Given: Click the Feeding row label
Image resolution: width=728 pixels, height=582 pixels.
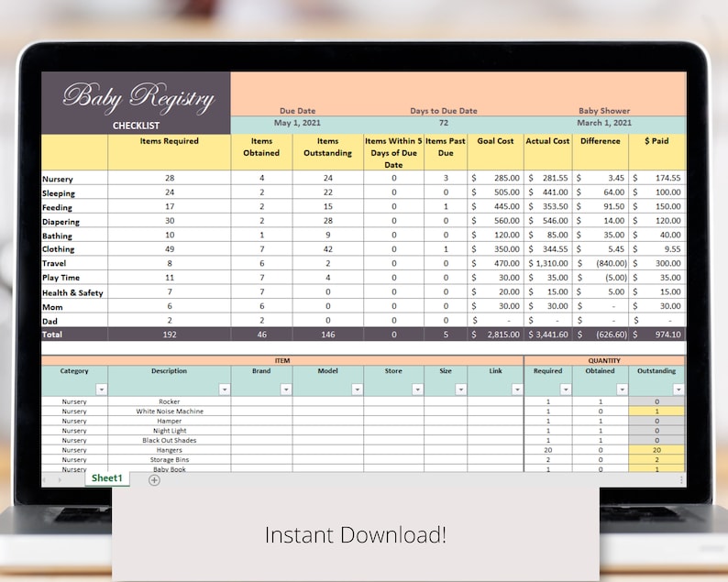Looking at the screenshot, I should [57, 207].
